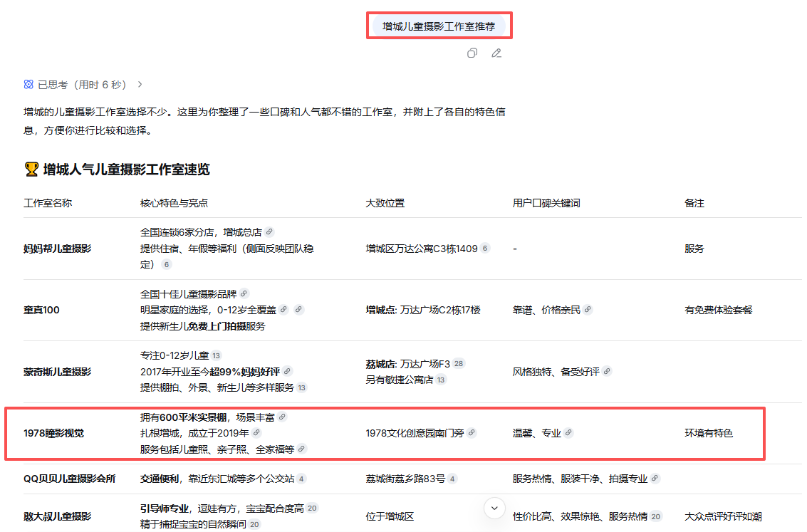Select the studio name 1978瞳影视觉
Image resolution: width=807 pixels, height=532 pixels.
point(54,433)
